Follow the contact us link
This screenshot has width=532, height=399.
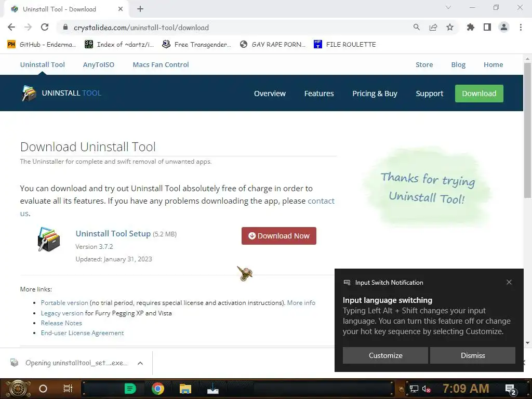pyautogui.click(x=321, y=201)
